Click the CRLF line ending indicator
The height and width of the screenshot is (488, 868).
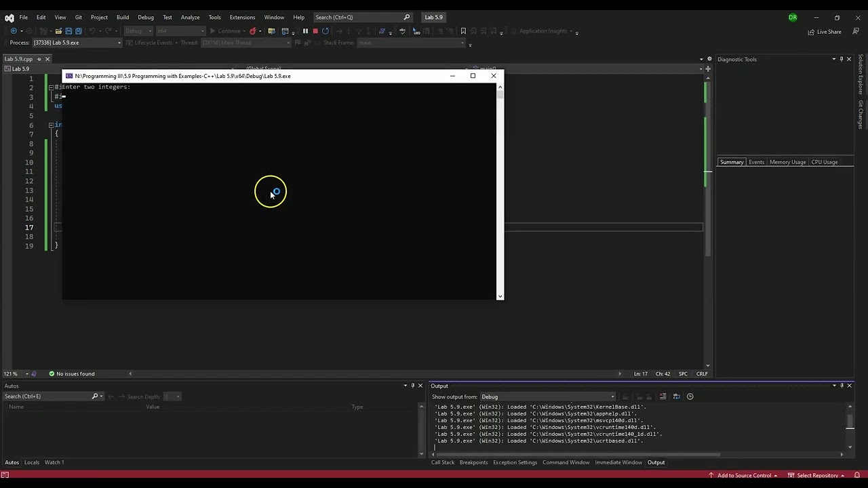coord(702,374)
